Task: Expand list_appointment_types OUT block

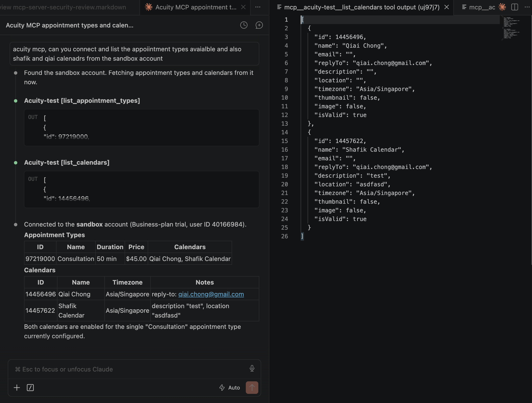Action: pos(141,128)
